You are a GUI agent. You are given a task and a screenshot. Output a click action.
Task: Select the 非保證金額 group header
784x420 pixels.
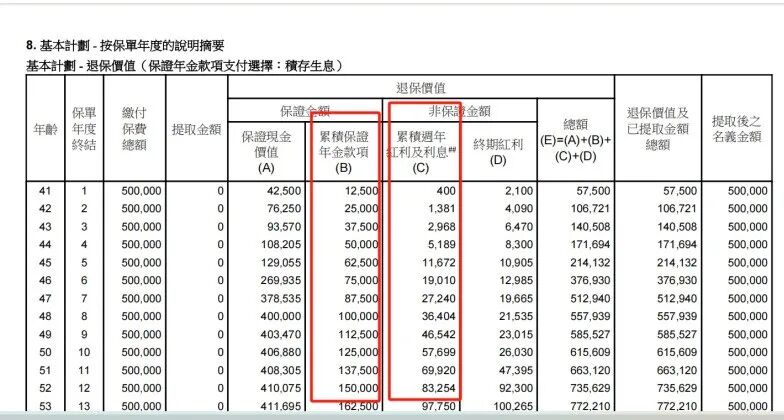pyautogui.click(x=462, y=110)
